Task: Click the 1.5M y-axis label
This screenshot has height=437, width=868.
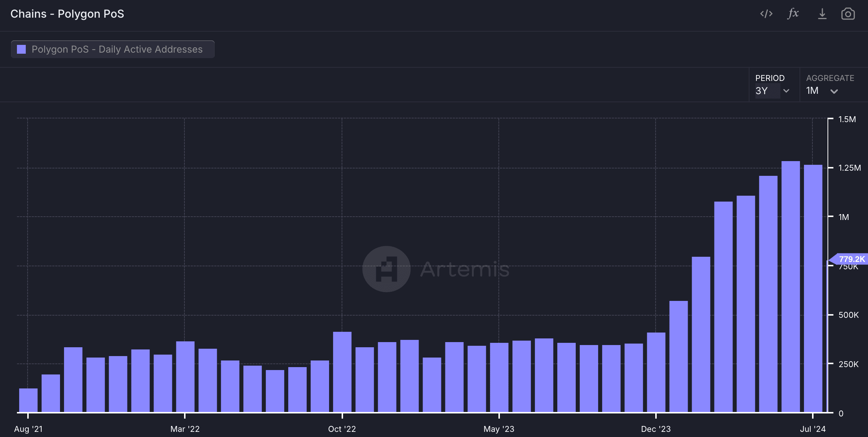Action: point(847,119)
